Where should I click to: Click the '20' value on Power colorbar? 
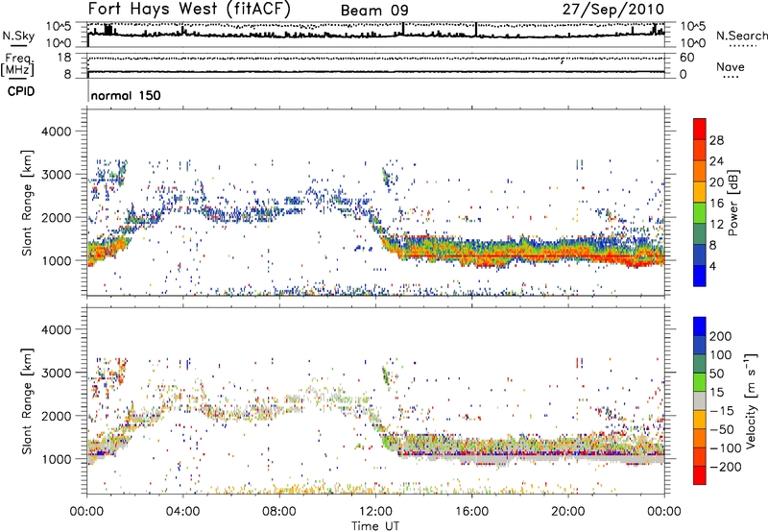point(716,182)
